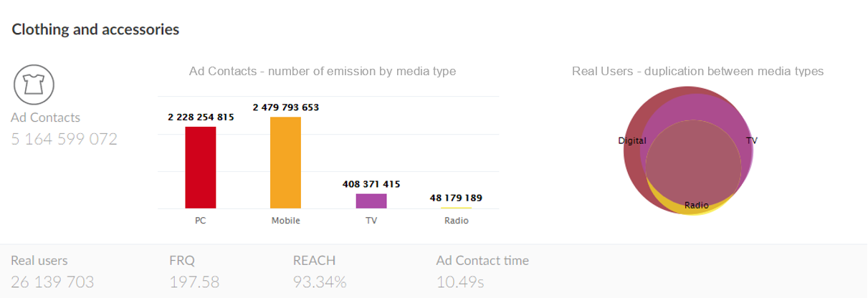
Task: Click the Ad Contacts total 5 164 599 072
Action: 65,139
